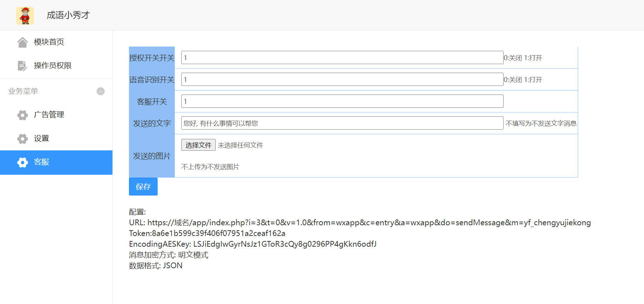Click the house icon beside 模块首页
Screen dimensions: 644x304
(23, 42)
